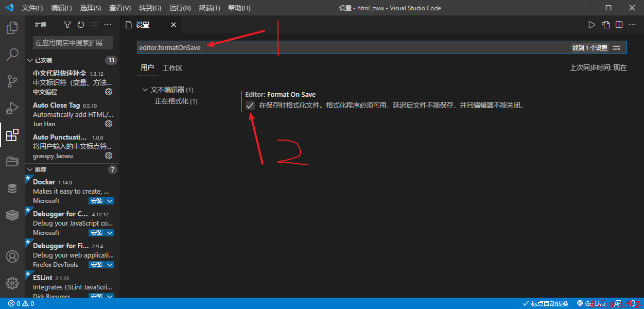Open the Auto Close Tag extension entry

[x=72, y=114]
